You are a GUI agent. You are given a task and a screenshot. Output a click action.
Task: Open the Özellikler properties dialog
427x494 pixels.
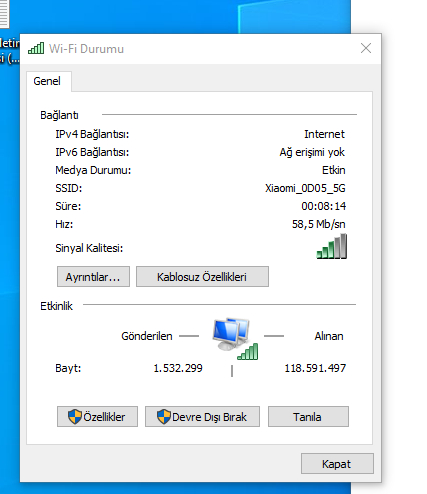97,416
